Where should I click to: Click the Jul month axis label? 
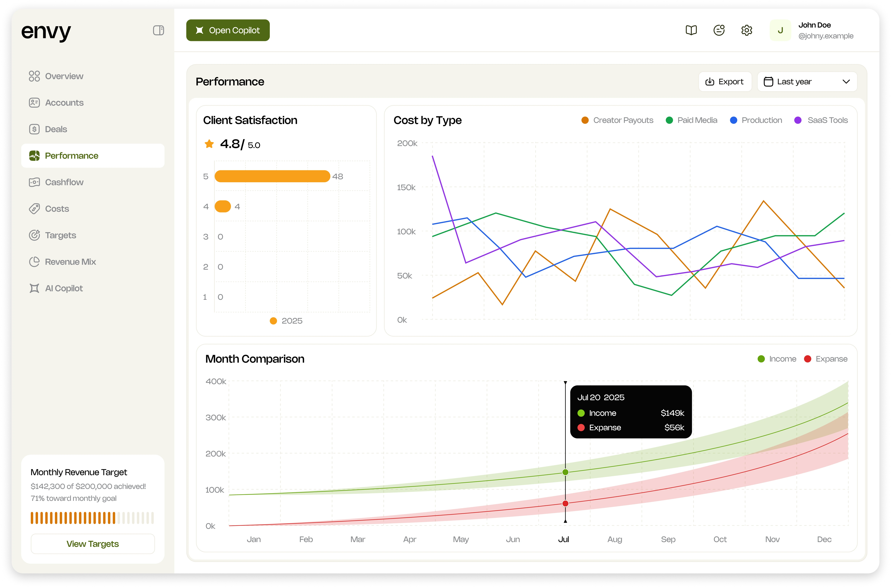click(x=563, y=540)
